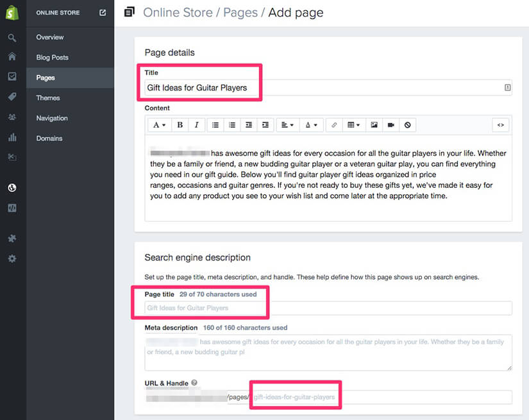View online store external link icon
This screenshot has width=529, height=420.
(103, 12)
